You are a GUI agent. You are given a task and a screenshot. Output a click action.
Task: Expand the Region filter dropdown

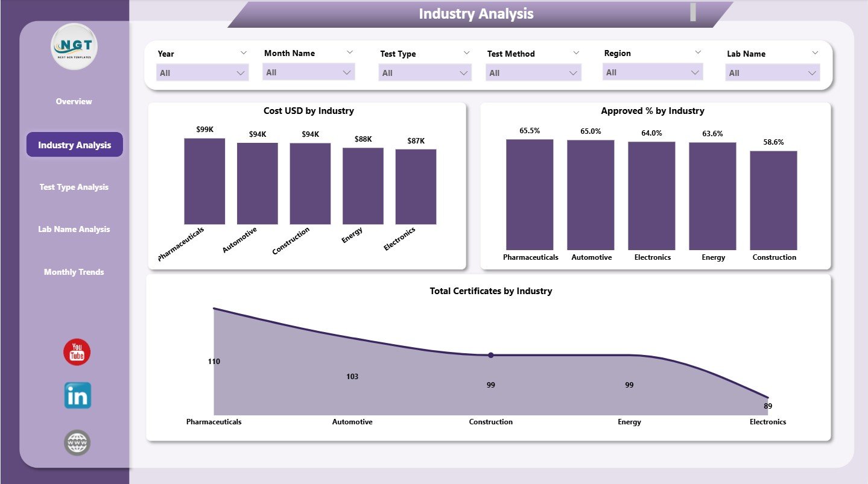[x=698, y=52]
